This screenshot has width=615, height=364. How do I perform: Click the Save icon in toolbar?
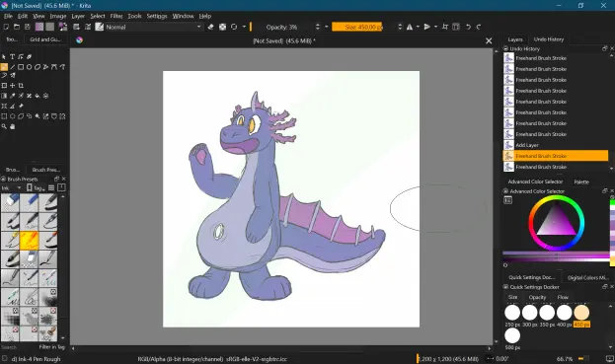pos(27,27)
